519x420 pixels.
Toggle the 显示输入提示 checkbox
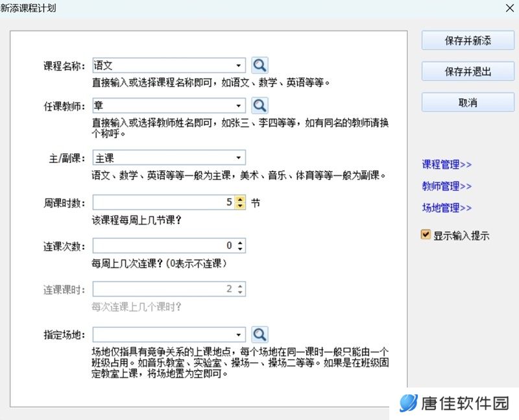tap(426, 235)
